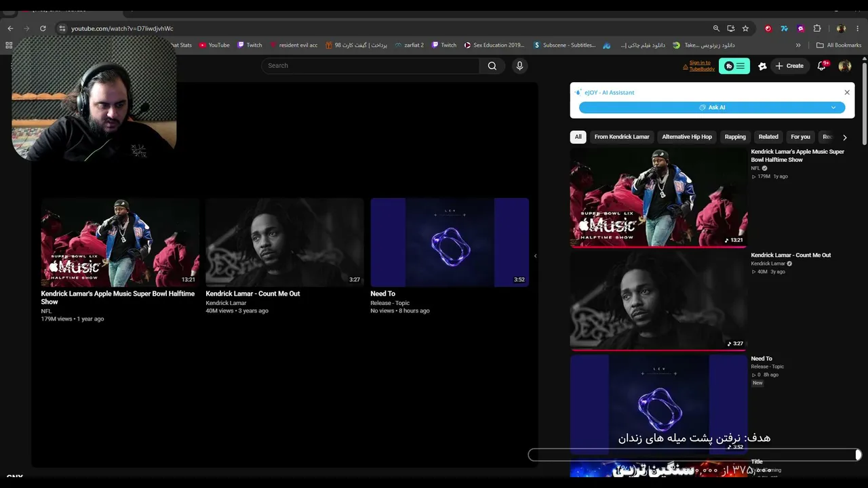Open sidebar Need To thumbnail
The height and width of the screenshot is (488, 868).
point(658,404)
